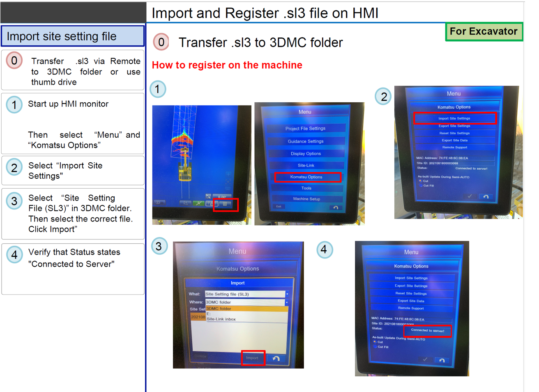
Task: Choose Site-Link inbox from the Where list
Action: [247, 319]
